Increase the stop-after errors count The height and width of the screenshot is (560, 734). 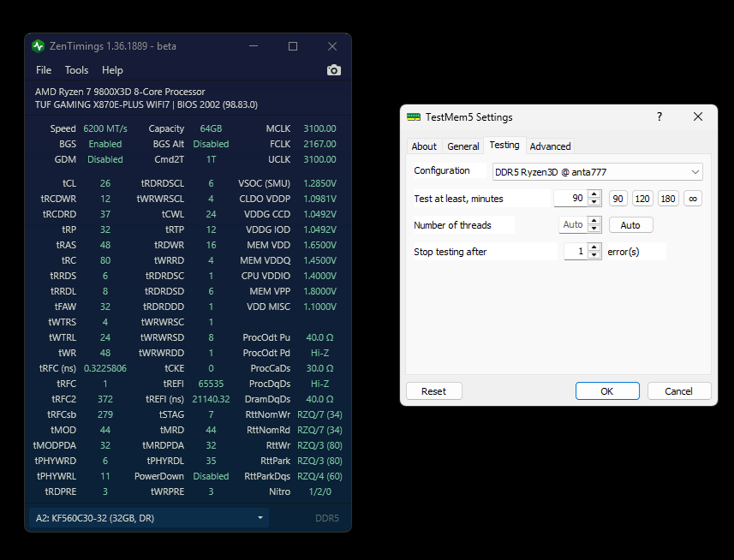click(594, 247)
